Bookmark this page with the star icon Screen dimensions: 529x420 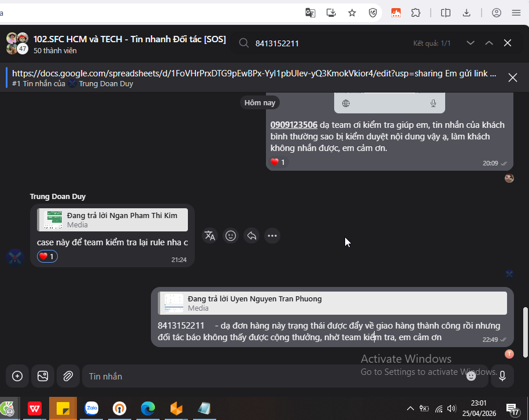point(352,13)
